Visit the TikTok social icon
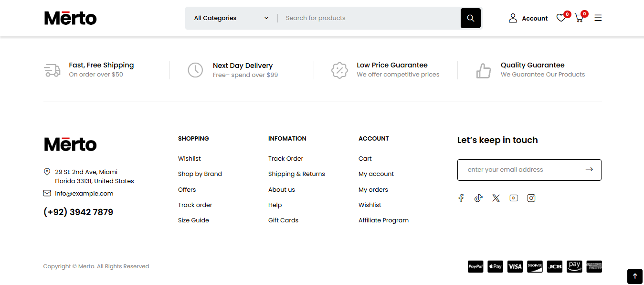 pyautogui.click(x=478, y=198)
